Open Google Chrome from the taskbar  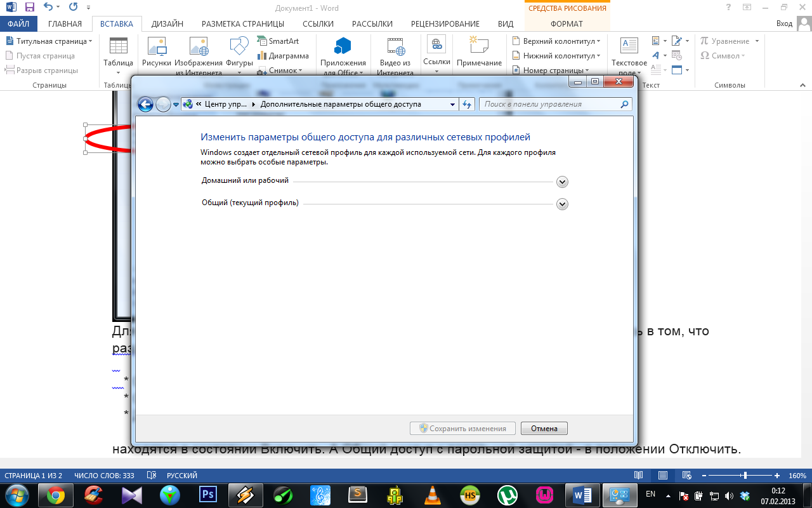coord(56,495)
